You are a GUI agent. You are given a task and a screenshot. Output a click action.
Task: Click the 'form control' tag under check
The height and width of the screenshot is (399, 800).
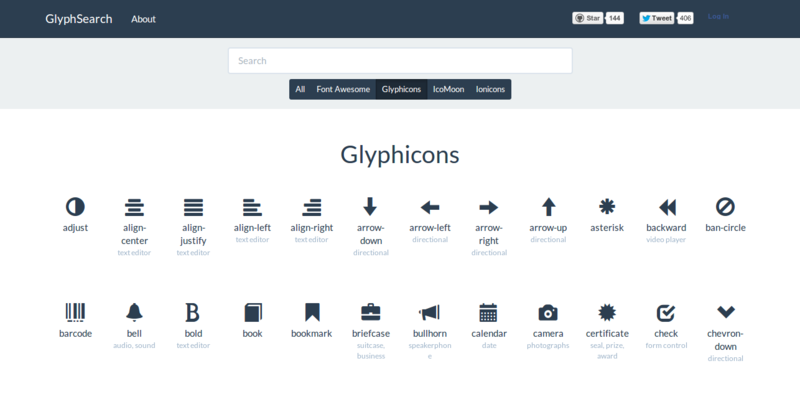click(666, 345)
